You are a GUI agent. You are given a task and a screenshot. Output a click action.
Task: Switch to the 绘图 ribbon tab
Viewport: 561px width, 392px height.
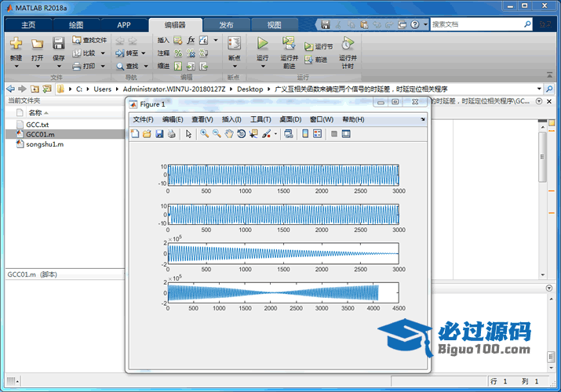[x=75, y=24]
